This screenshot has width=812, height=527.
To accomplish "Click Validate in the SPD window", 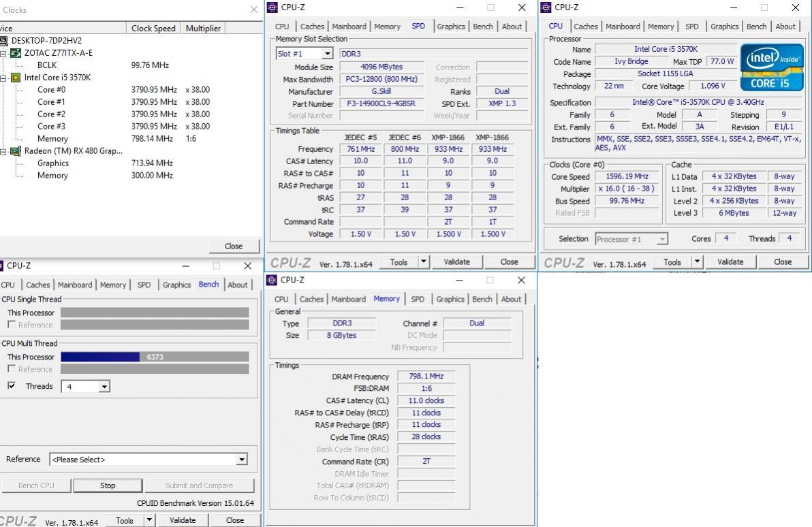I will click(x=456, y=262).
